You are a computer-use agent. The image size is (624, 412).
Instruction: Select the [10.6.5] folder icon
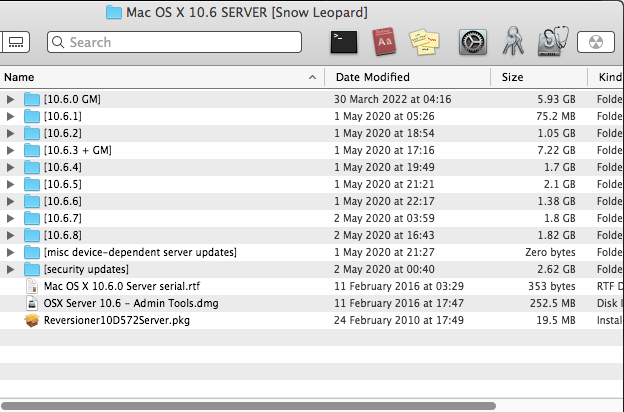[x=32, y=184]
